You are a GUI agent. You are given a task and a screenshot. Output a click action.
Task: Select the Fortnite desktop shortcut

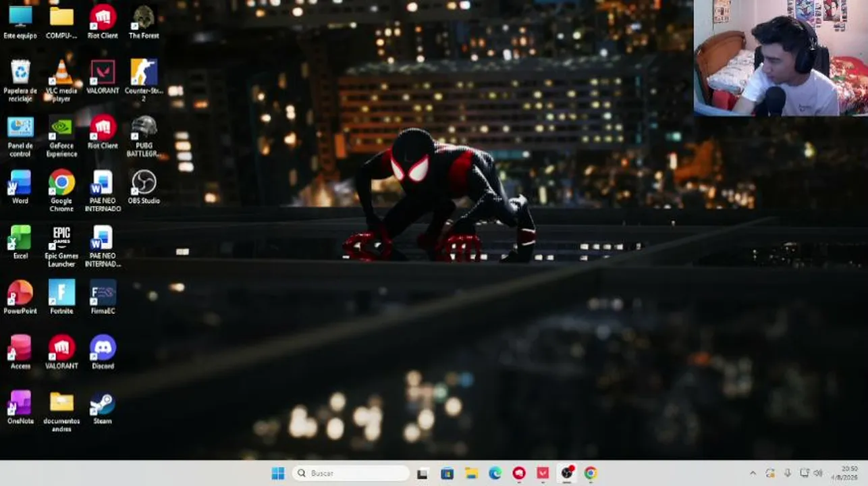coord(61,297)
